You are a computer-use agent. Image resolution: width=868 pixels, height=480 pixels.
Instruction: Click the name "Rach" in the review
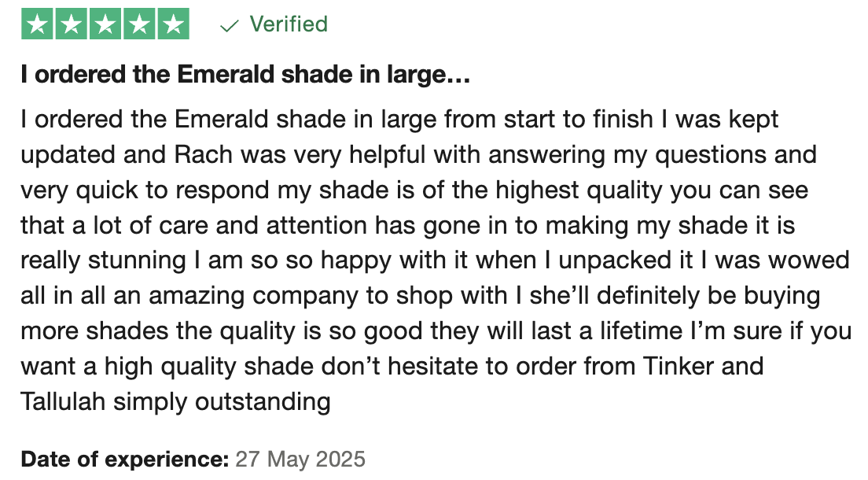pos(203,155)
